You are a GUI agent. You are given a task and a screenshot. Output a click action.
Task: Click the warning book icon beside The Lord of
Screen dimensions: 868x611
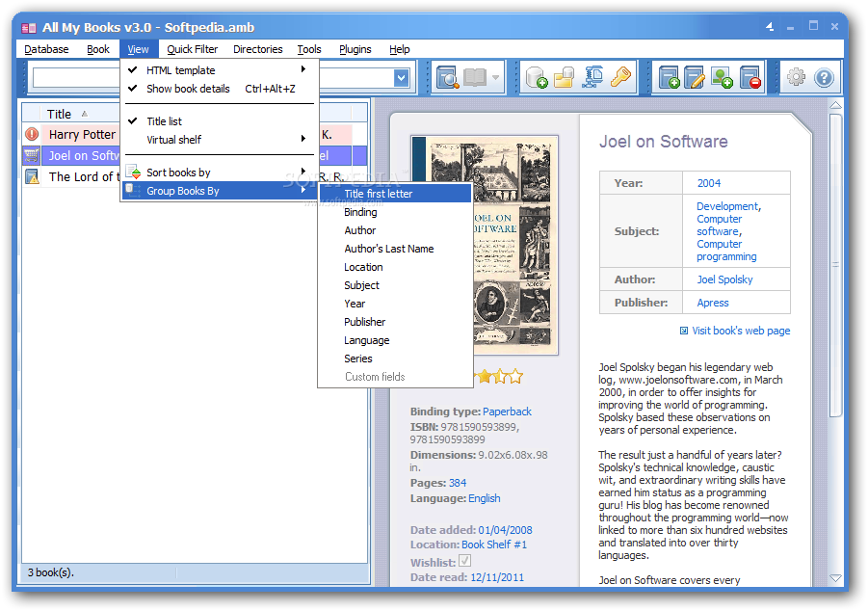coord(32,176)
